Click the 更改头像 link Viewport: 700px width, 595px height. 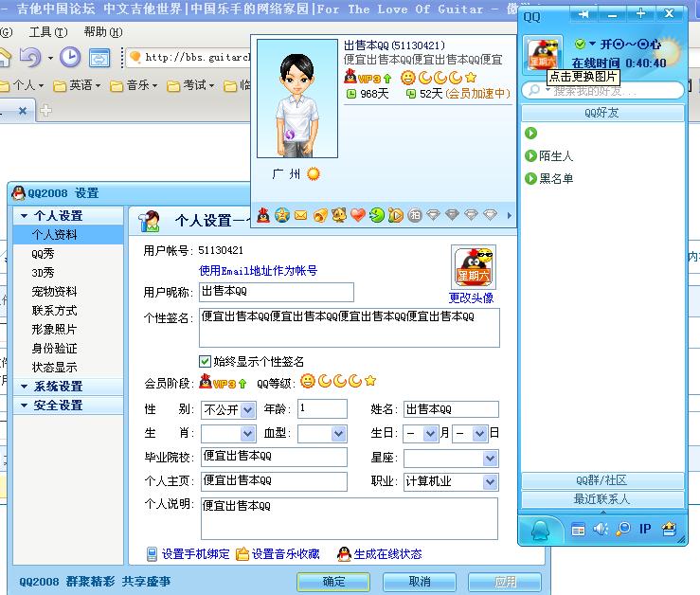[x=471, y=297]
